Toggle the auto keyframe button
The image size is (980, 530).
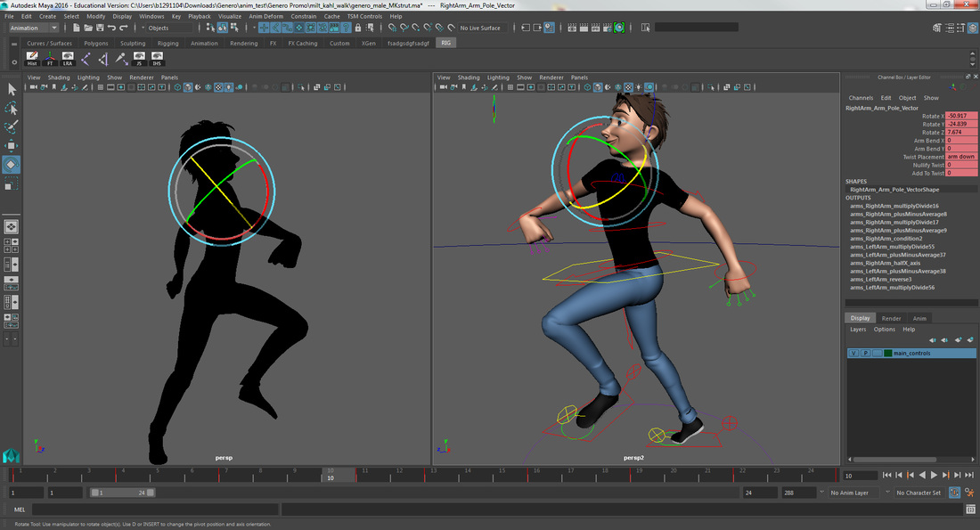click(954, 493)
